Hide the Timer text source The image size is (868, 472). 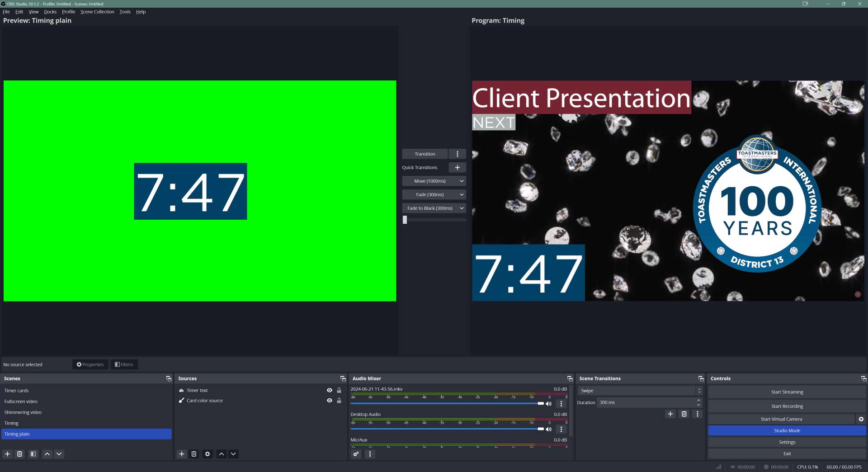click(330, 390)
